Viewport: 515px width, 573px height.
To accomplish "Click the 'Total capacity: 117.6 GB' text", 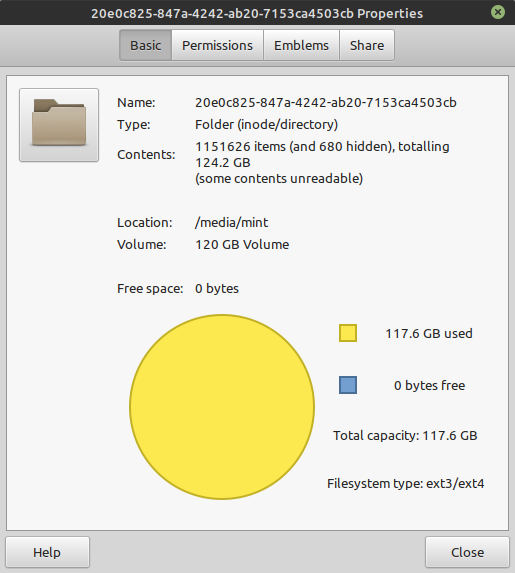I will pyautogui.click(x=405, y=436).
